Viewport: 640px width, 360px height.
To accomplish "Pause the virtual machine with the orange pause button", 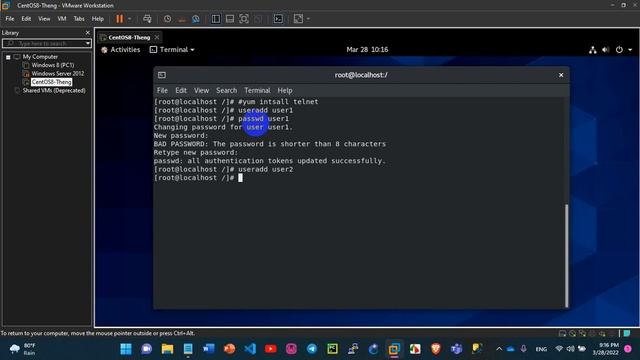I will coord(120,19).
